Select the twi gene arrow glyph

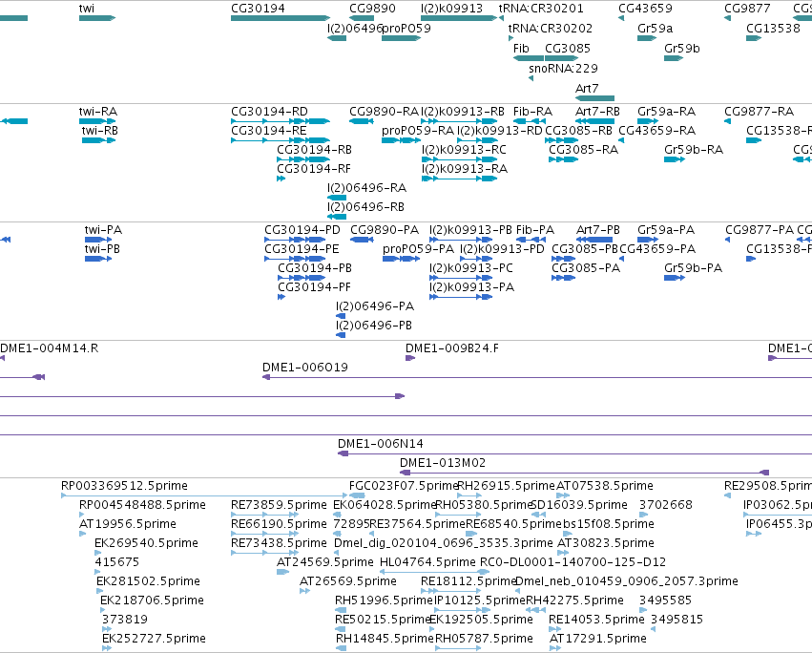97,18
